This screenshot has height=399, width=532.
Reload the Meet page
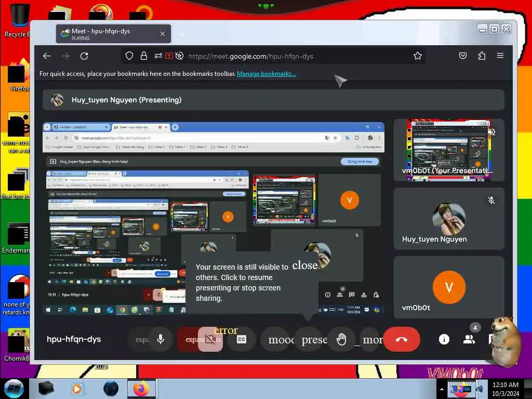tap(84, 56)
